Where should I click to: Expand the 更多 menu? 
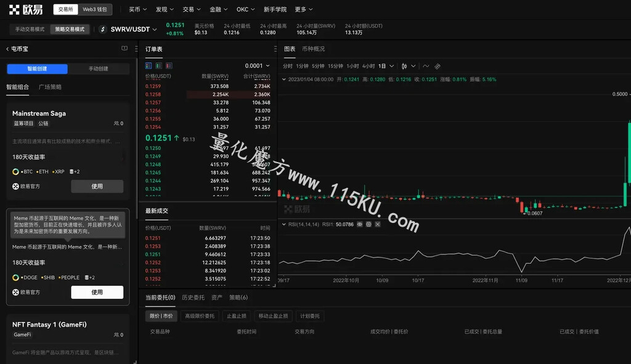(x=304, y=9)
